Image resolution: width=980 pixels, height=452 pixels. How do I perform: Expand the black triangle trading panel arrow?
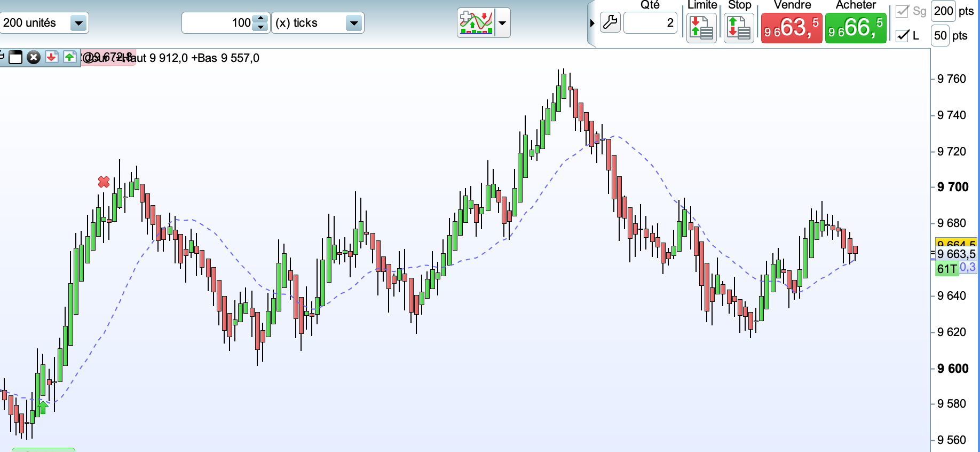(592, 23)
